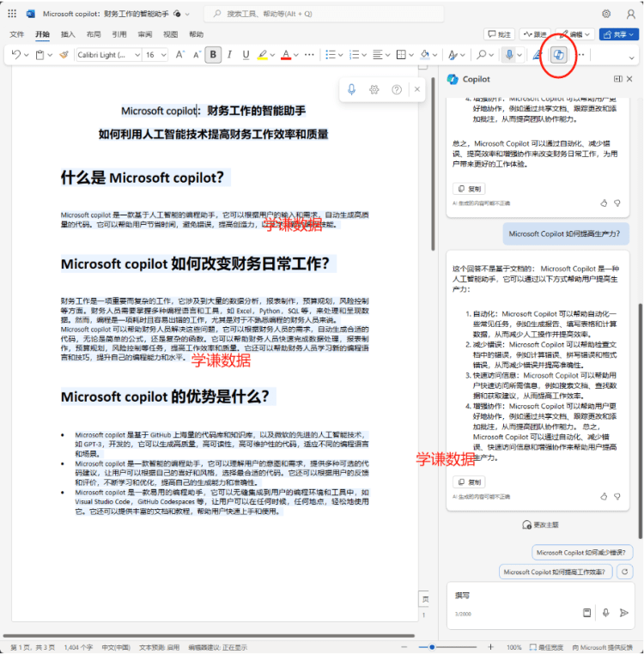Click the 跟进 catch up button
644x654 pixels.
[x=535, y=34]
